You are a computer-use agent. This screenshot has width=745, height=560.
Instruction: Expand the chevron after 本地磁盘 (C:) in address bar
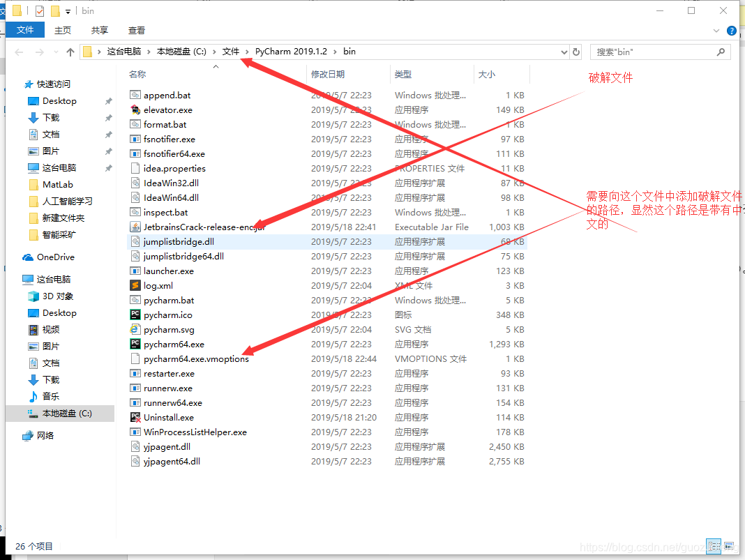(214, 52)
